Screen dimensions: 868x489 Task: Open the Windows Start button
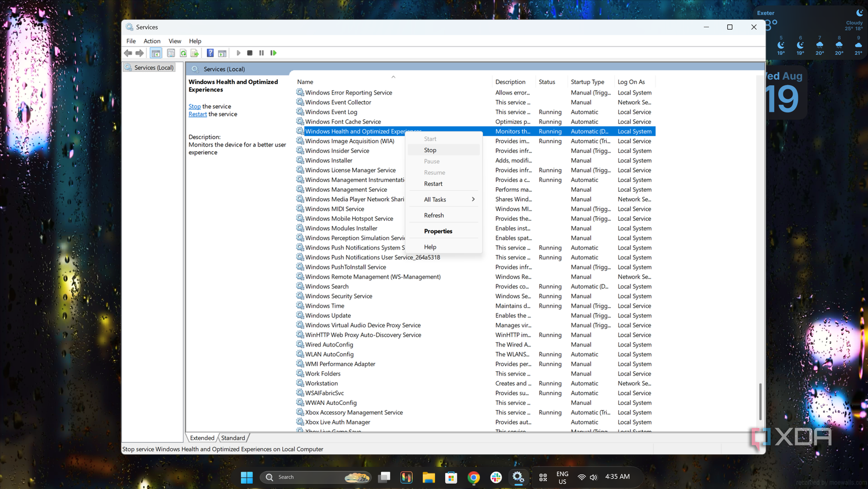pos(247,477)
